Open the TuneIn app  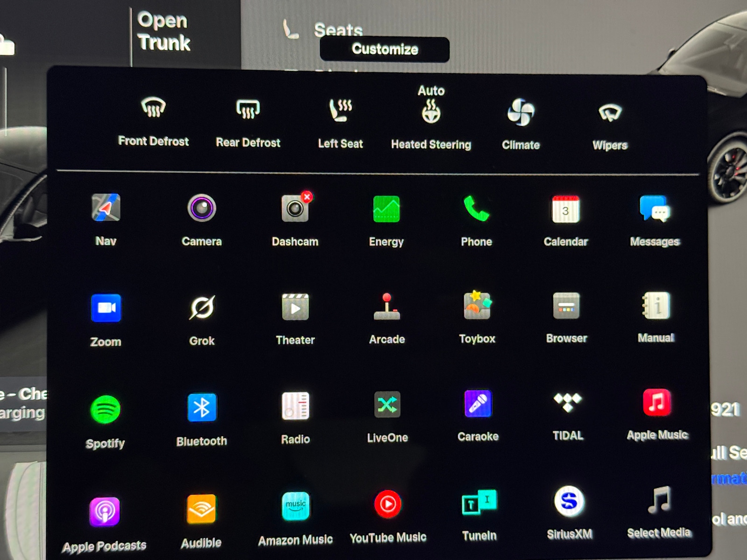click(x=479, y=502)
